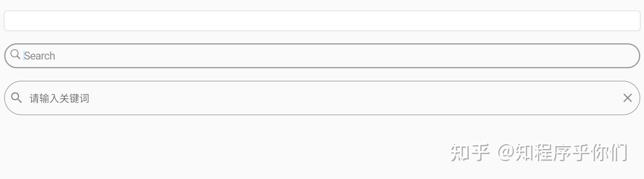Click the 知乎 logo watermark

[470, 153]
